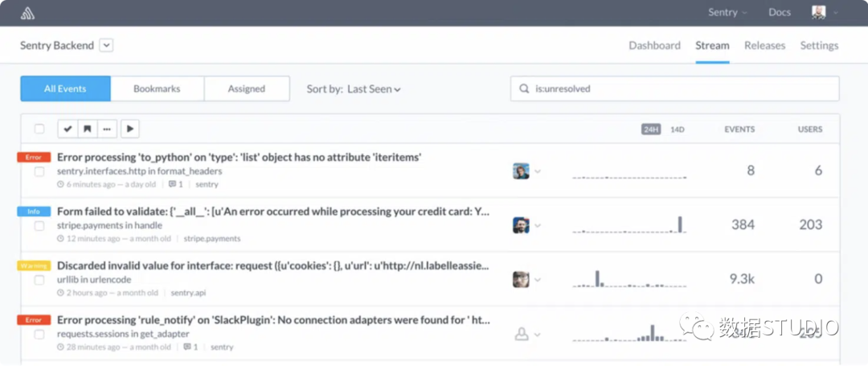Click event graph of 'Form failed' row
Image resolution: width=868 pixels, height=366 pixels.
[629, 224]
